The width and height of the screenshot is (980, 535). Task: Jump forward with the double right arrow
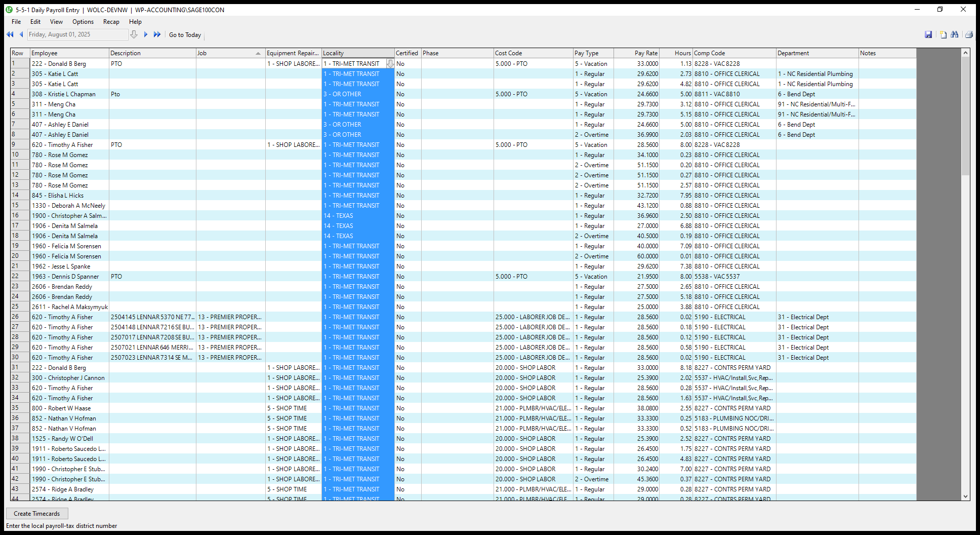(x=157, y=34)
